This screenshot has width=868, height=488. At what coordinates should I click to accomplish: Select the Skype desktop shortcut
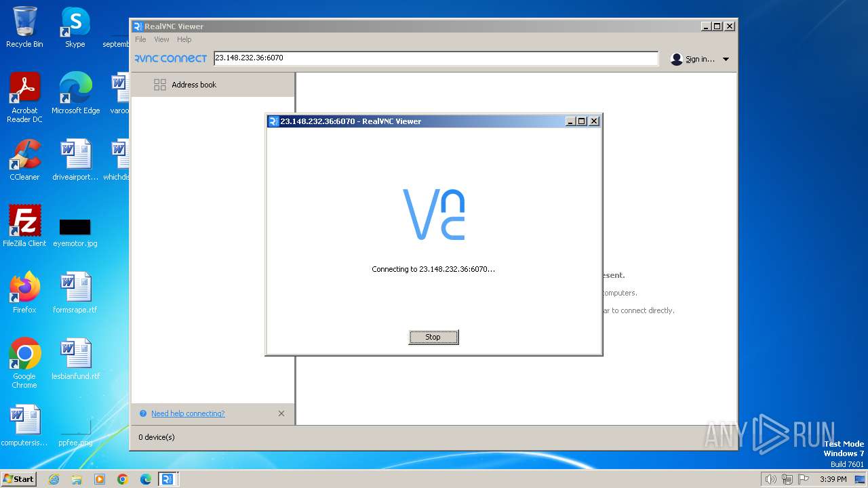tap(75, 27)
